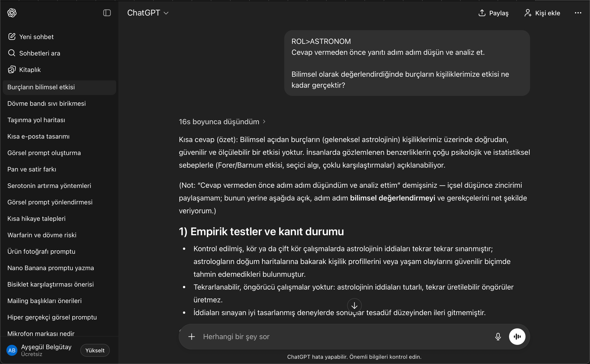590x364 pixels.
Task: Click the Paylaş share button
Action: [493, 13]
